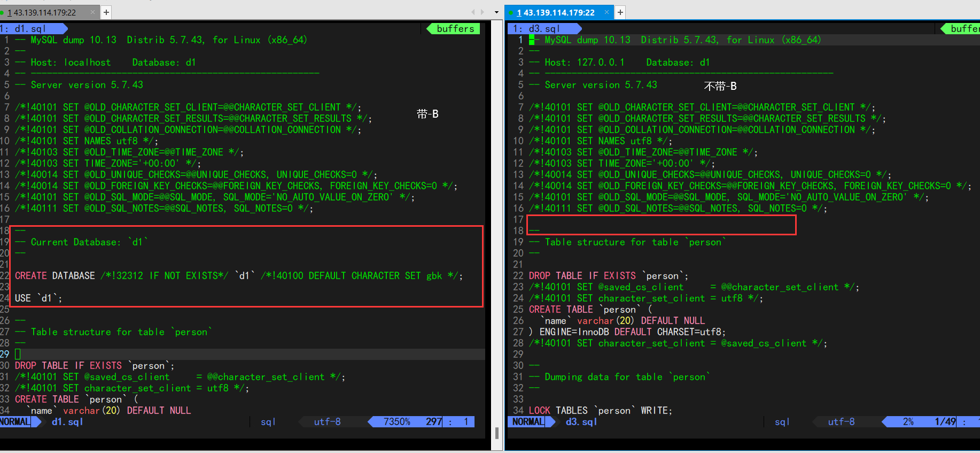
Task: Click the 1/49 line indicator in right status
Action: tap(945, 422)
